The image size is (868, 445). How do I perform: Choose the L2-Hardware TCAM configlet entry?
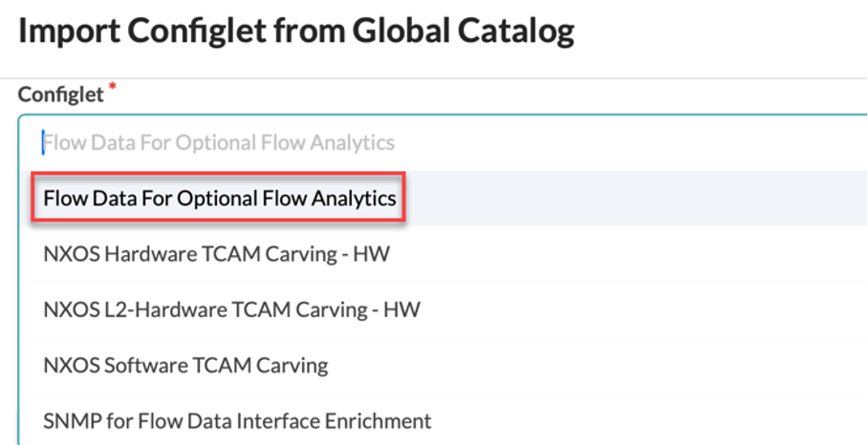[x=232, y=309]
